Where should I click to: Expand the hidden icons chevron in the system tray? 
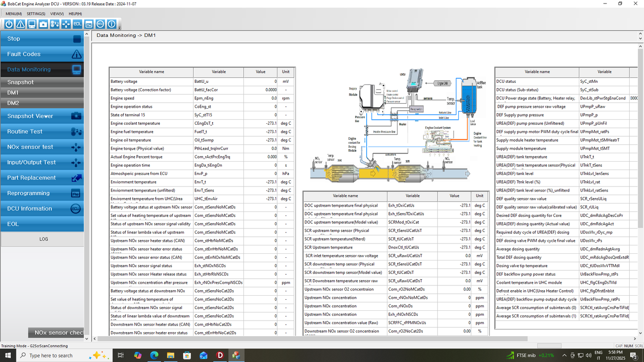tap(564, 355)
